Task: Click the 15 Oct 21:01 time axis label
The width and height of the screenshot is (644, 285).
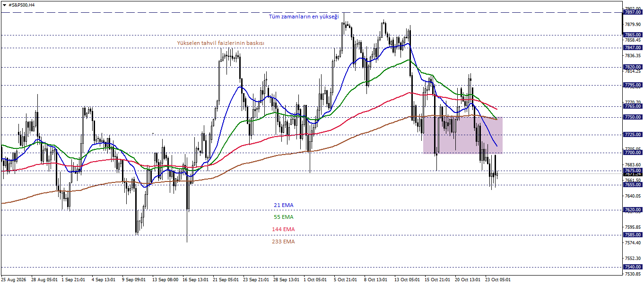Action: pos(438,280)
